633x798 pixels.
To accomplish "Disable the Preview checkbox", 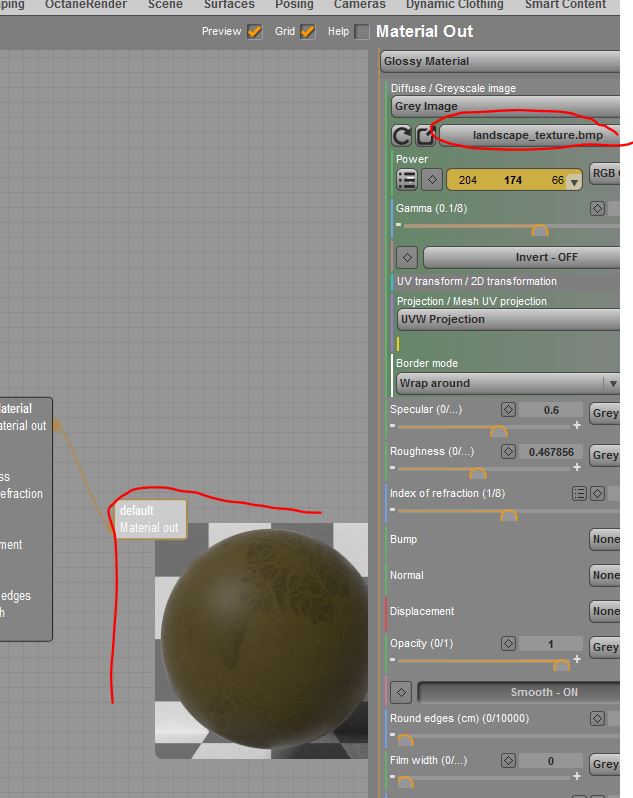I will [254, 32].
